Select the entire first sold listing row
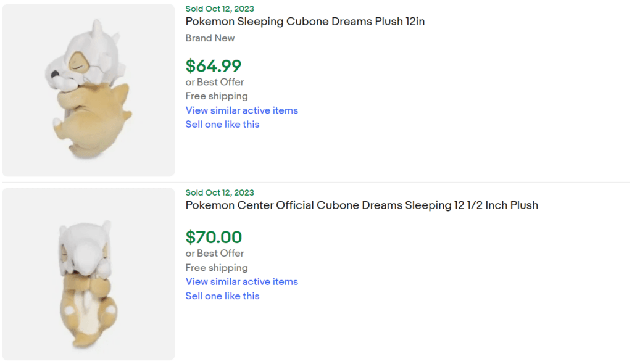Image resolution: width=632 pixels, height=364 pixels. (x=316, y=89)
